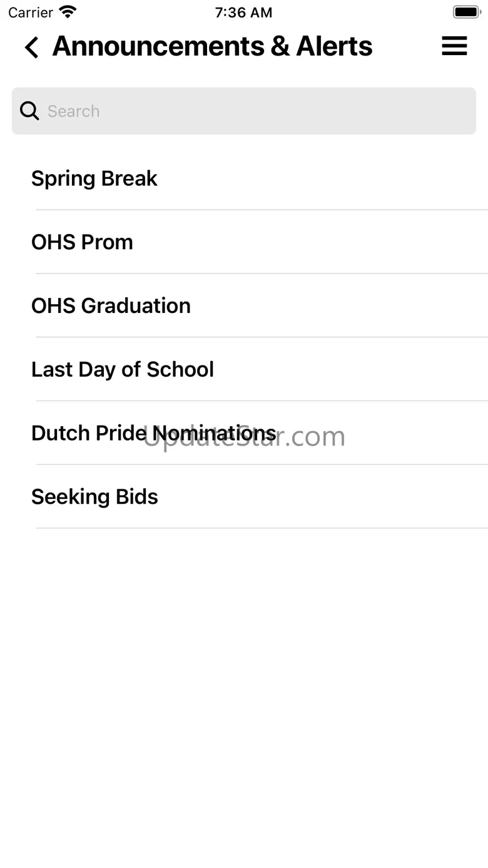Click the divider line under Spring Break
The image size is (488, 868).
262,210
